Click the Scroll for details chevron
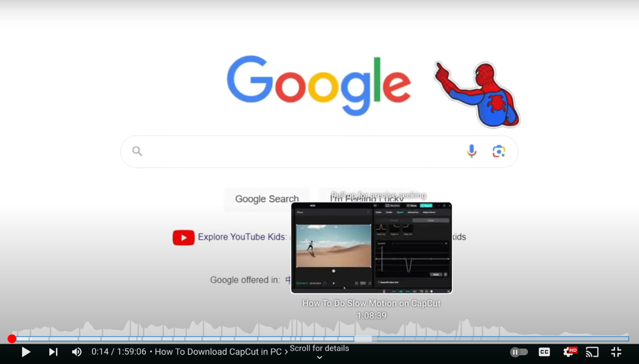 [319, 357]
